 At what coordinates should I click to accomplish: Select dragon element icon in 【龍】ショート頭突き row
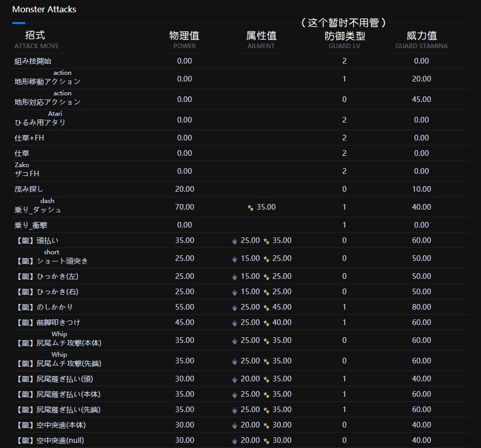(235, 259)
